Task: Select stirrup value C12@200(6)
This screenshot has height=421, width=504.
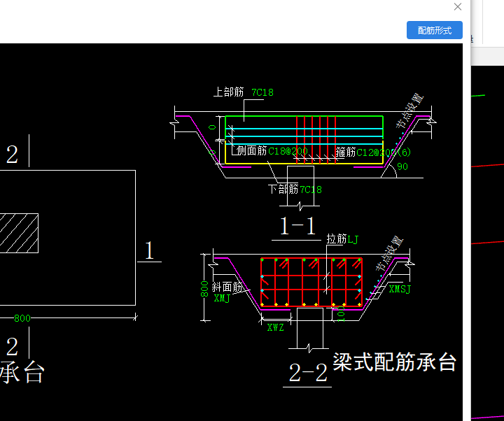Action: (x=384, y=152)
